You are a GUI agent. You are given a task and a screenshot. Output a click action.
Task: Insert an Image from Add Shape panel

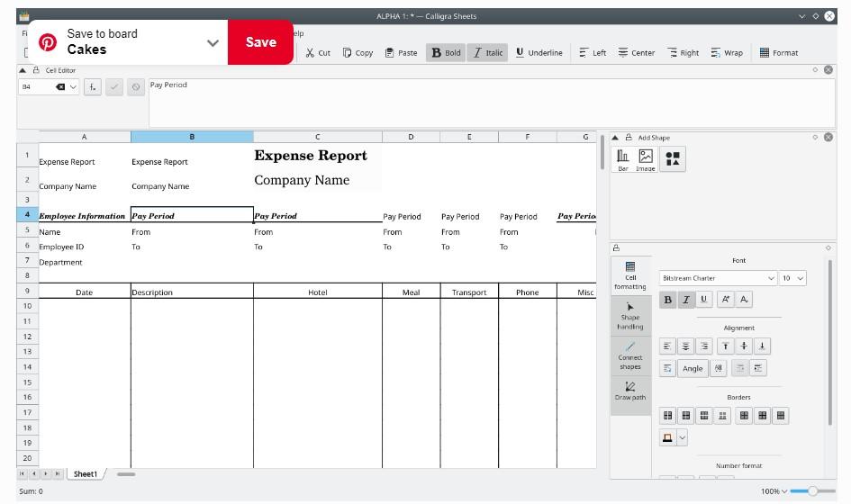coord(646,160)
